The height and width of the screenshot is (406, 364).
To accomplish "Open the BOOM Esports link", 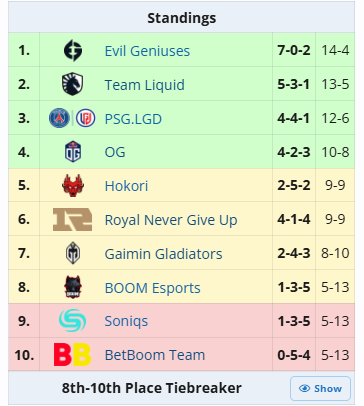I will pyautogui.click(x=152, y=288).
